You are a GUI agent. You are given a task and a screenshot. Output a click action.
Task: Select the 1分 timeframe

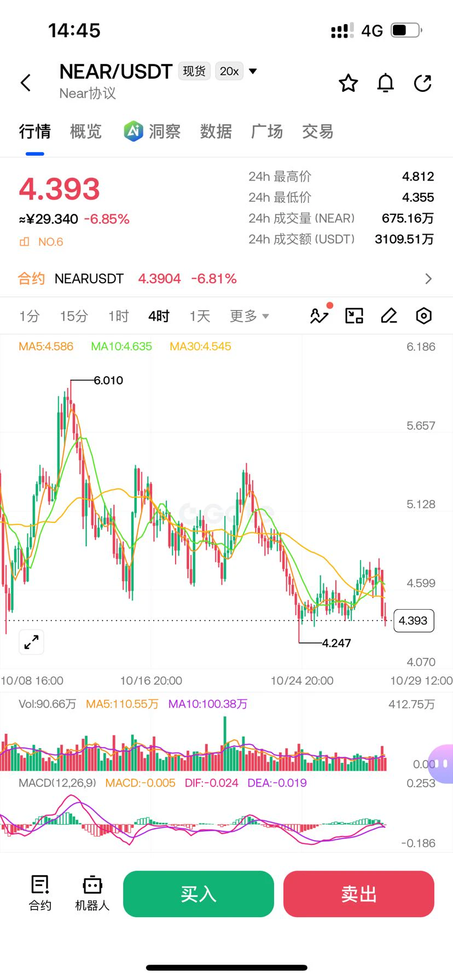click(30, 316)
